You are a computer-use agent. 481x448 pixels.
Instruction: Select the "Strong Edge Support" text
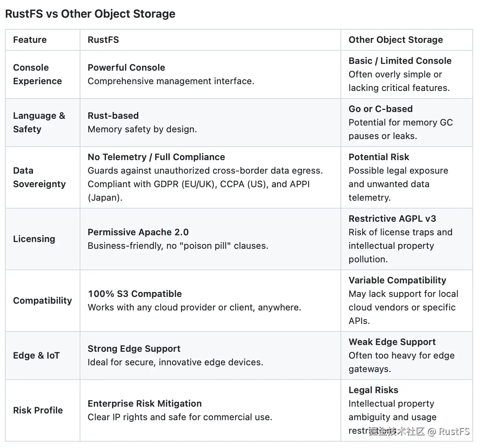pos(134,349)
